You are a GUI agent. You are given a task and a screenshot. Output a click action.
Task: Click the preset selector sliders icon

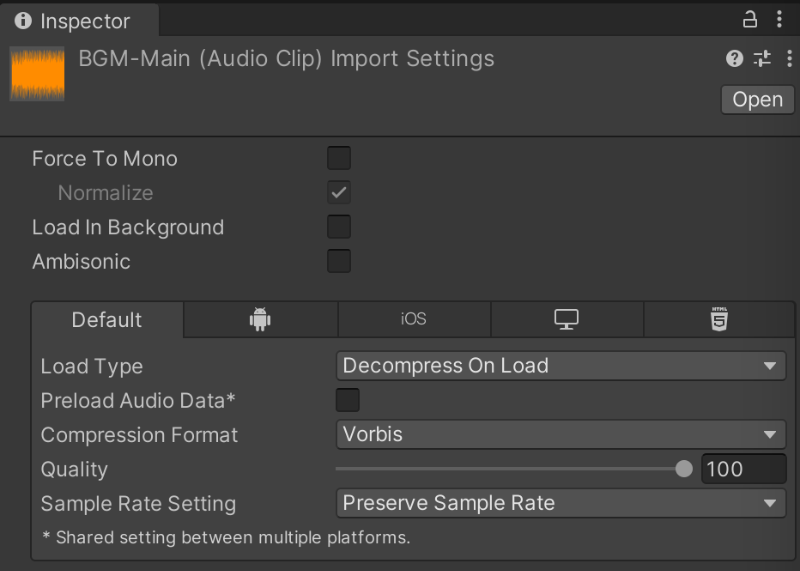point(762,59)
